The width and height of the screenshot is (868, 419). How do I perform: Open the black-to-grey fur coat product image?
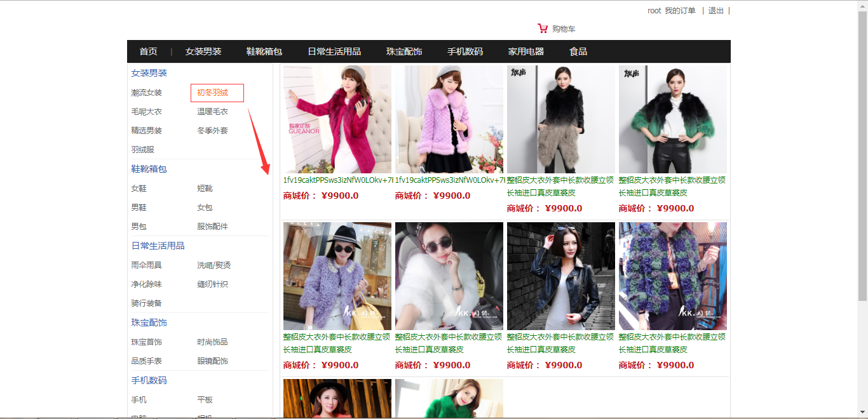point(561,119)
